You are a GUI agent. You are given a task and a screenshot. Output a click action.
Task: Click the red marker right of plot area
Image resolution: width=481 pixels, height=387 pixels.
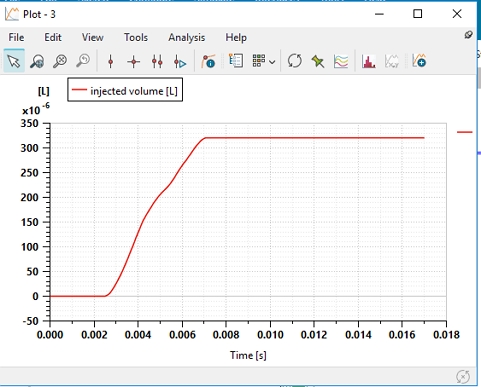(x=465, y=132)
